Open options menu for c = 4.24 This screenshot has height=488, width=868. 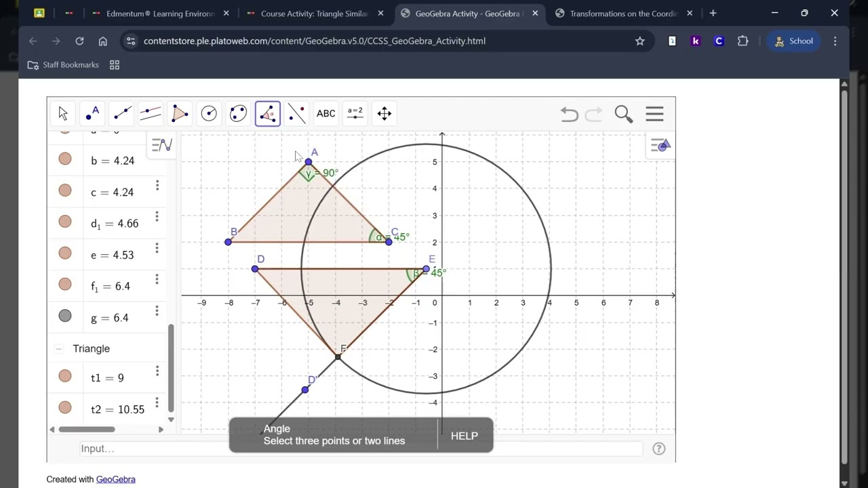coord(157,185)
